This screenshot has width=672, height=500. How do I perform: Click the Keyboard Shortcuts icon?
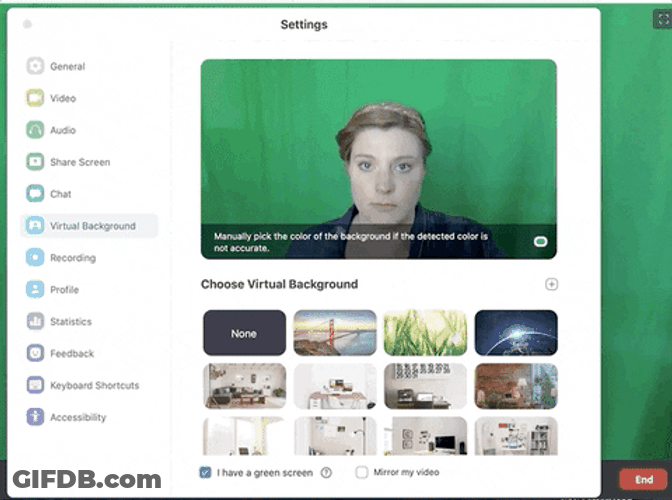tap(35, 385)
